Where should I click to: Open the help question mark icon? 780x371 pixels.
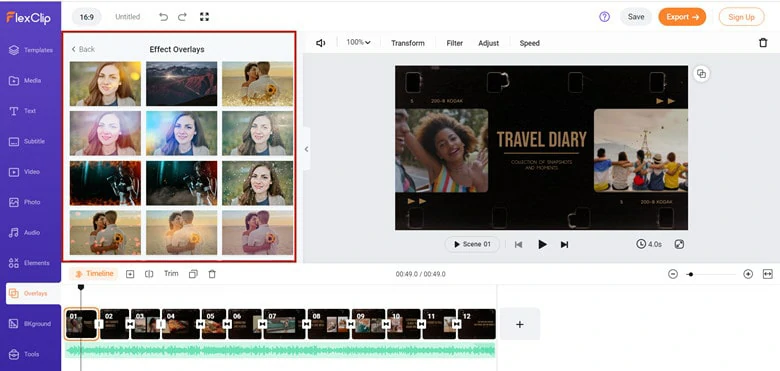(x=604, y=17)
